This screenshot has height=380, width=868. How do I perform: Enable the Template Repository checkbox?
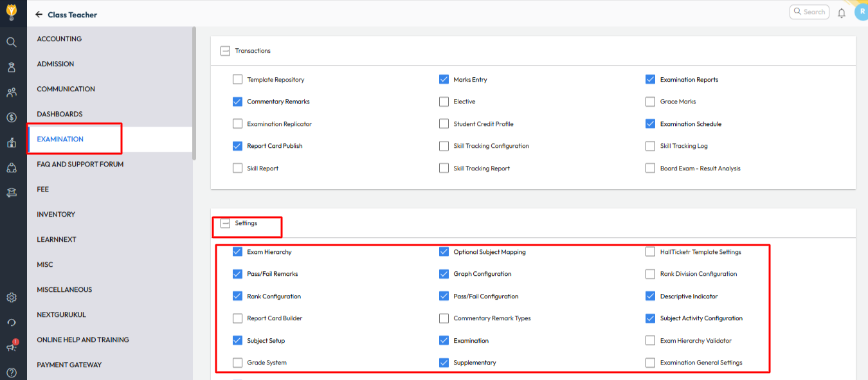(x=238, y=80)
